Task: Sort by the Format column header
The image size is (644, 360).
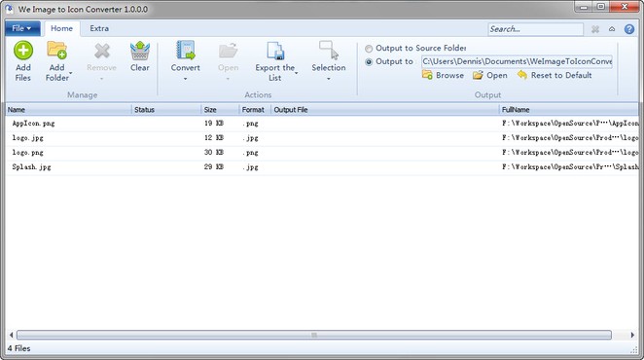Action: coord(255,110)
